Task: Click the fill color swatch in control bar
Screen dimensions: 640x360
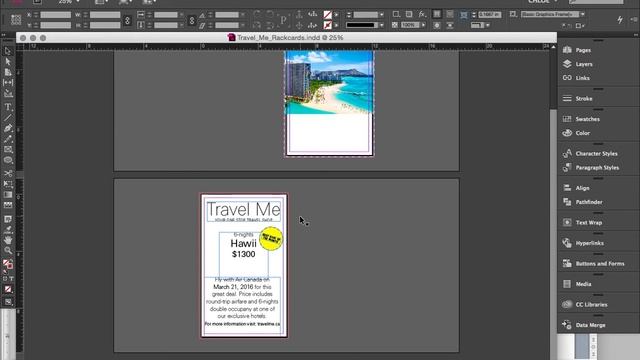Action: coord(327,15)
